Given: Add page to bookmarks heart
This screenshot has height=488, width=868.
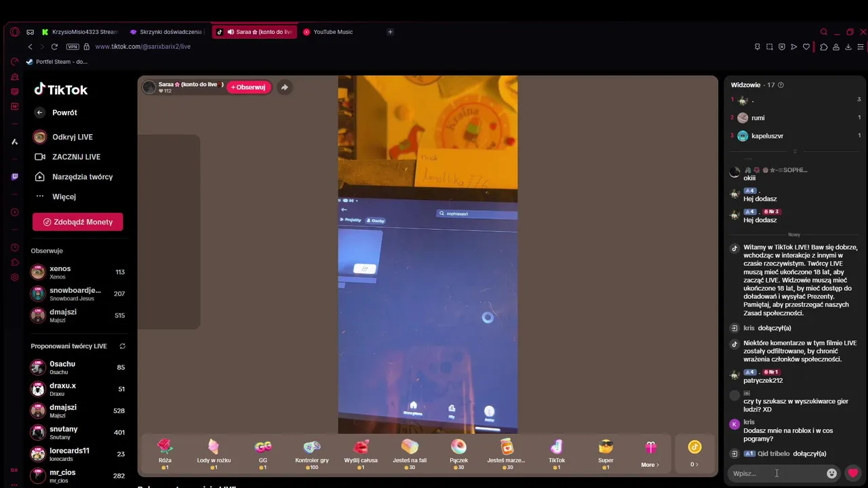Looking at the screenshot, I should [806, 47].
